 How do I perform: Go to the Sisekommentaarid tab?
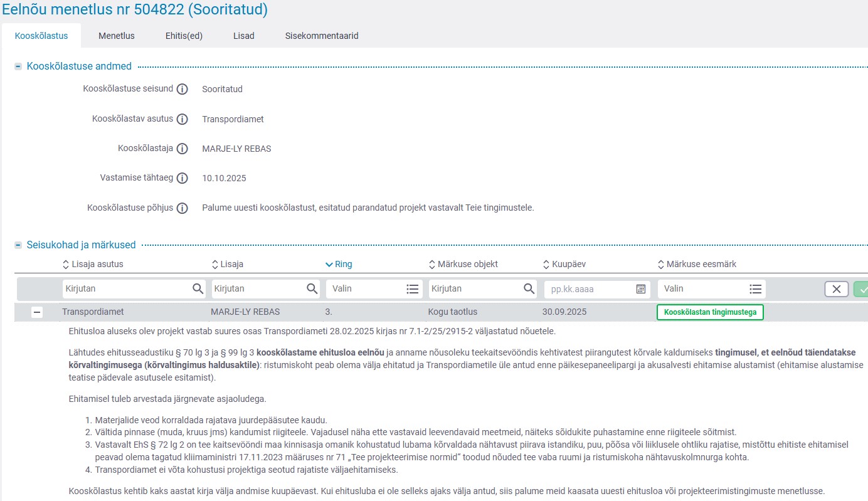(321, 36)
